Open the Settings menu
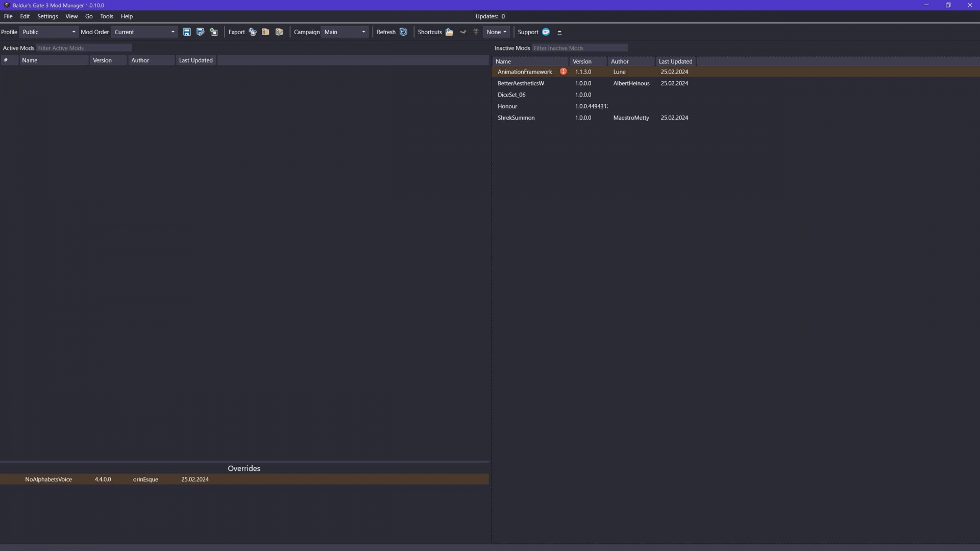 click(x=47, y=16)
